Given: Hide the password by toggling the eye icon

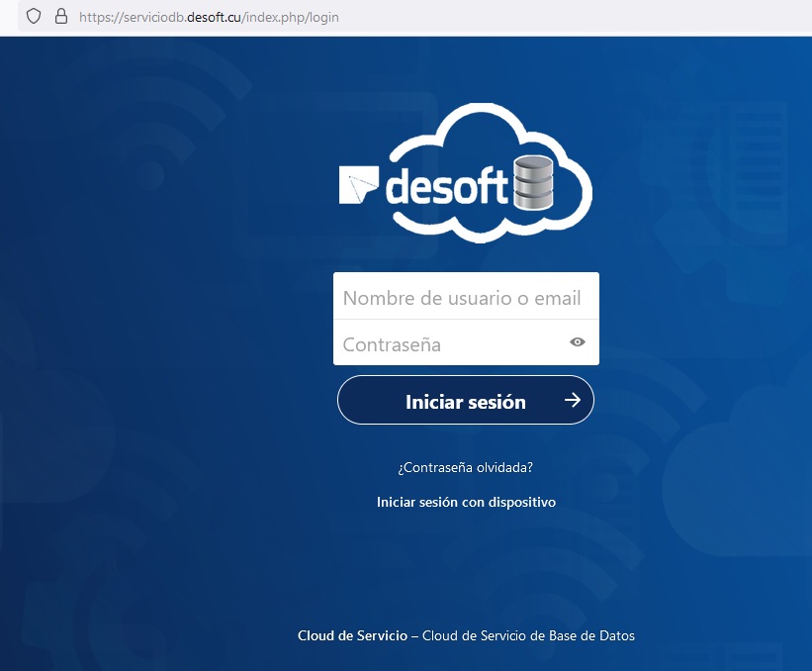Looking at the screenshot, I should tap(578, 341).
